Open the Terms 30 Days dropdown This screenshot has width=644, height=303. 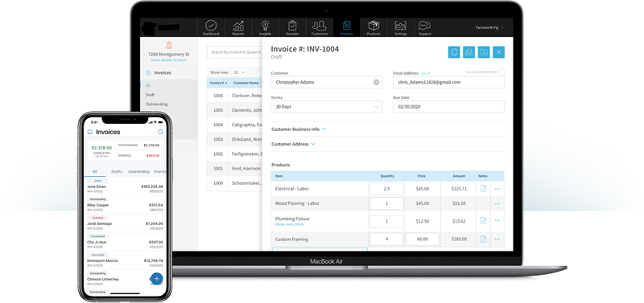(x=327, y=107)
